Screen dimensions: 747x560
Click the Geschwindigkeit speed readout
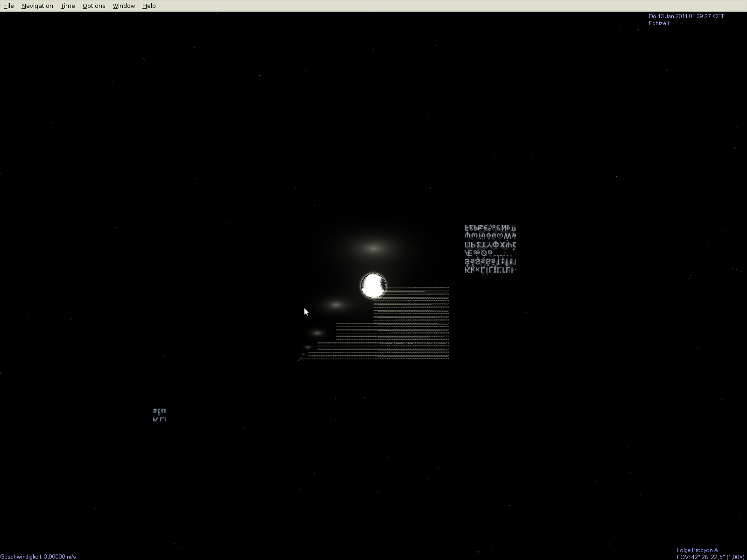pyautogui.click(x=38, y=557)
